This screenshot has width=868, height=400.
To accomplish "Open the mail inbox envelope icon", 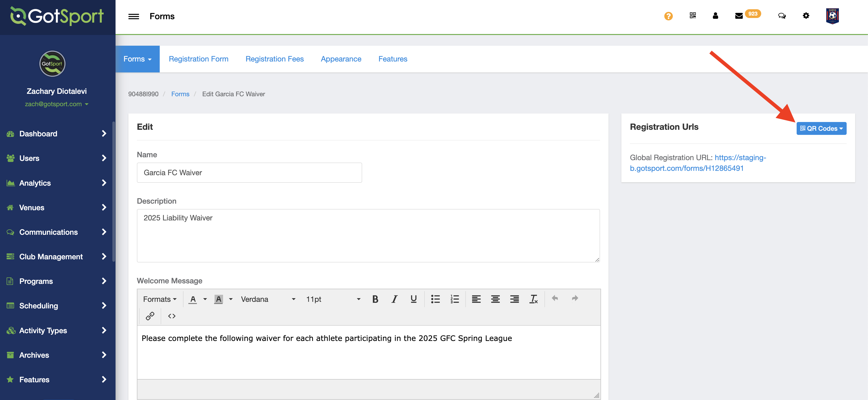I will click(x=739, y=16).
